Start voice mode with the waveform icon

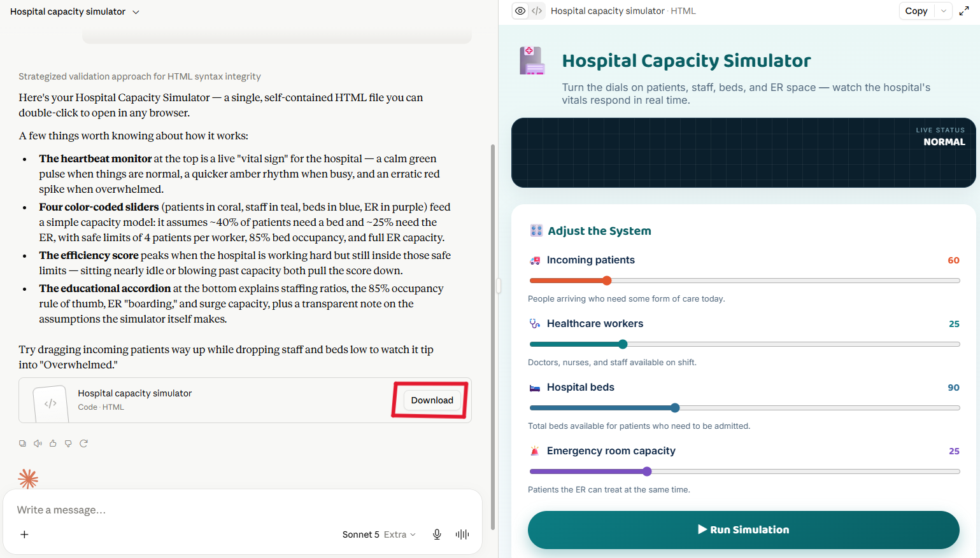click(x=462, y=534)
